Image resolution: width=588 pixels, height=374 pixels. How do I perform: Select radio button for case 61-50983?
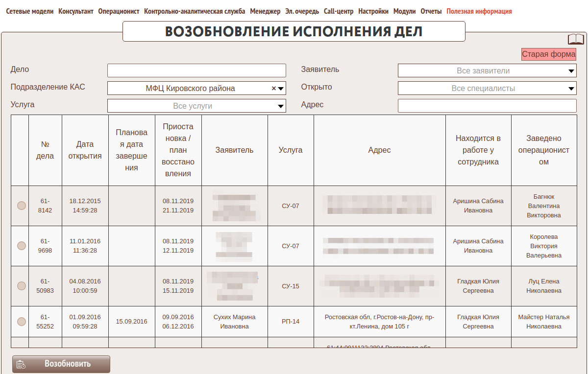coord(22,286)
